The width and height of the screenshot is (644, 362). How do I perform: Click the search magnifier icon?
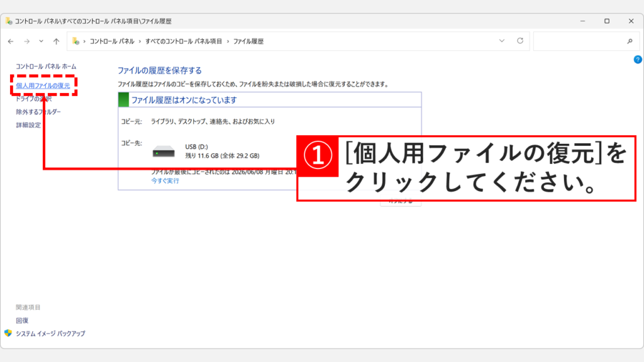(x=630, y=41)
